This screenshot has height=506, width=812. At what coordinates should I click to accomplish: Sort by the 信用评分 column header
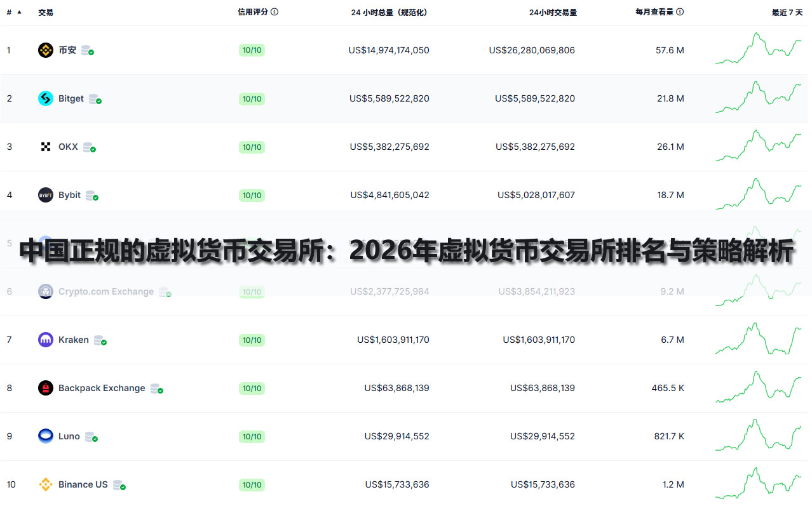253,11
